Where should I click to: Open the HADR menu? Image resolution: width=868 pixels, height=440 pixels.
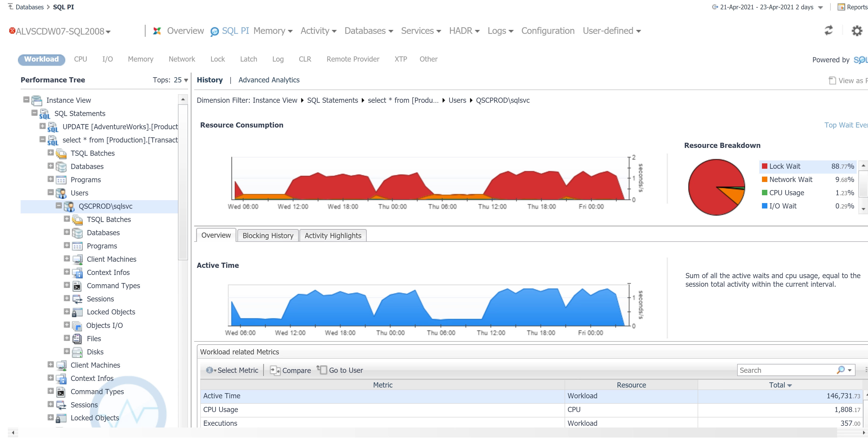point(464,31)
